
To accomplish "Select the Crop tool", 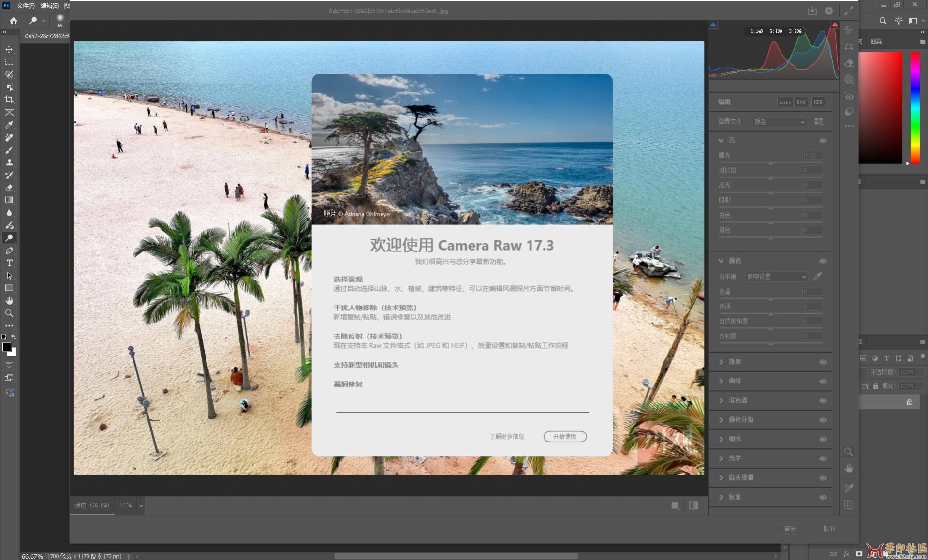I will [9, 100].
